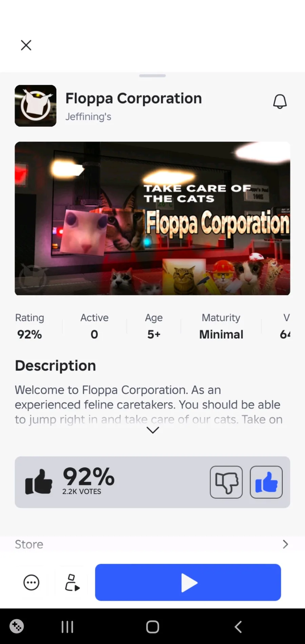Open Android recent apps button
This screenshot has width=305, height=644.
(x=67, y=627)
